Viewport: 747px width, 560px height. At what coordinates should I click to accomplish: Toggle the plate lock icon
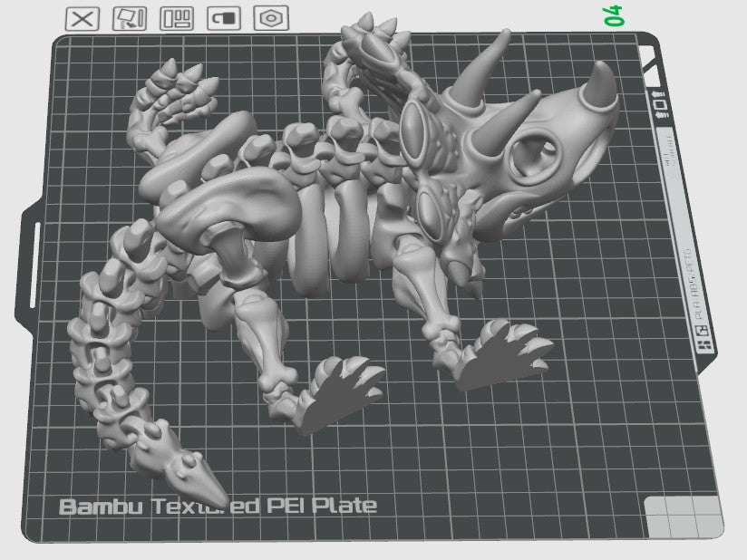[222, 18]
